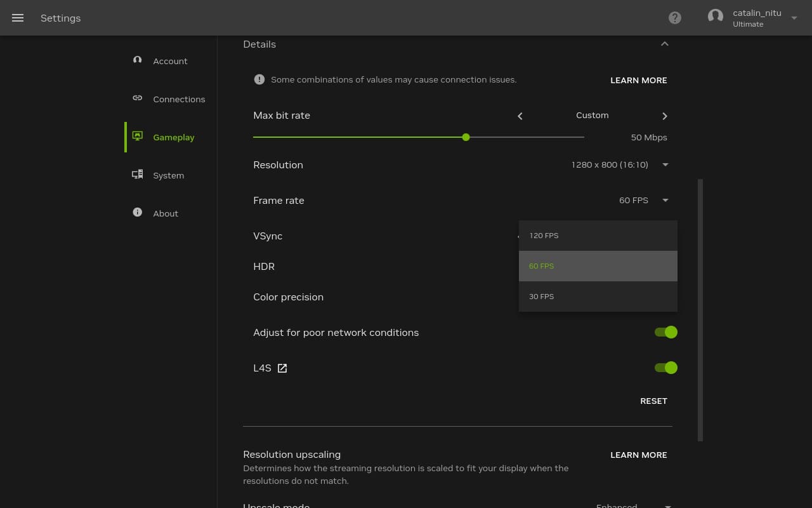The image size is (812, 508).
Task: Open the L4S external link icon
Action: [282, 368]
